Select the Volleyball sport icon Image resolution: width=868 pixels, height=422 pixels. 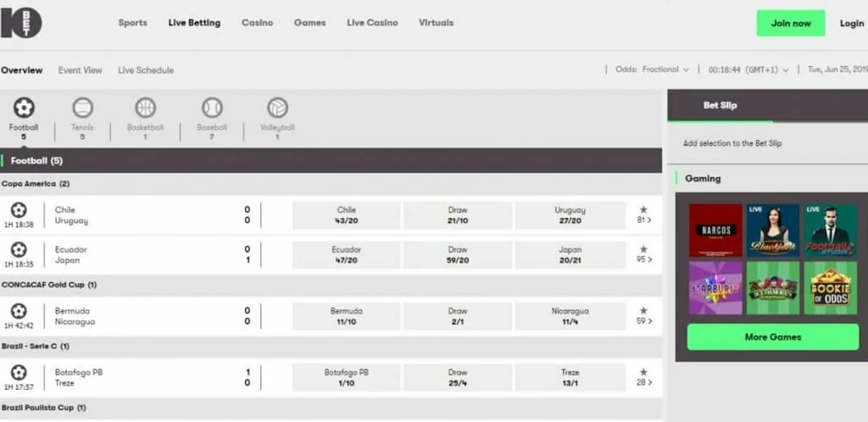click(x=277, y=108)
